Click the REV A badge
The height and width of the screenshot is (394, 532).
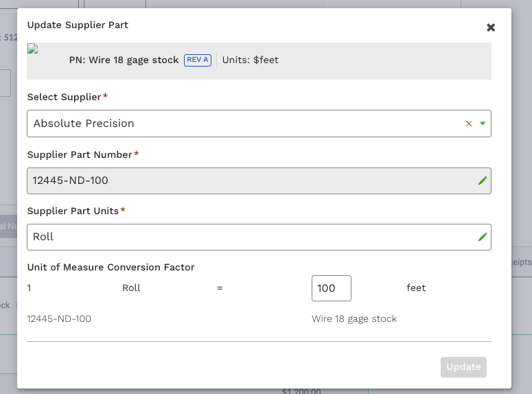click(198, 60)
